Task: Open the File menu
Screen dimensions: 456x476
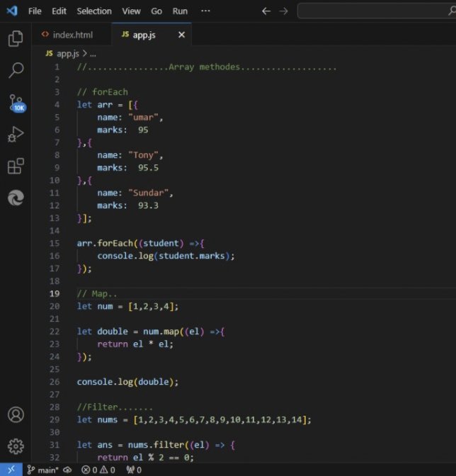Action: point(35,11)
